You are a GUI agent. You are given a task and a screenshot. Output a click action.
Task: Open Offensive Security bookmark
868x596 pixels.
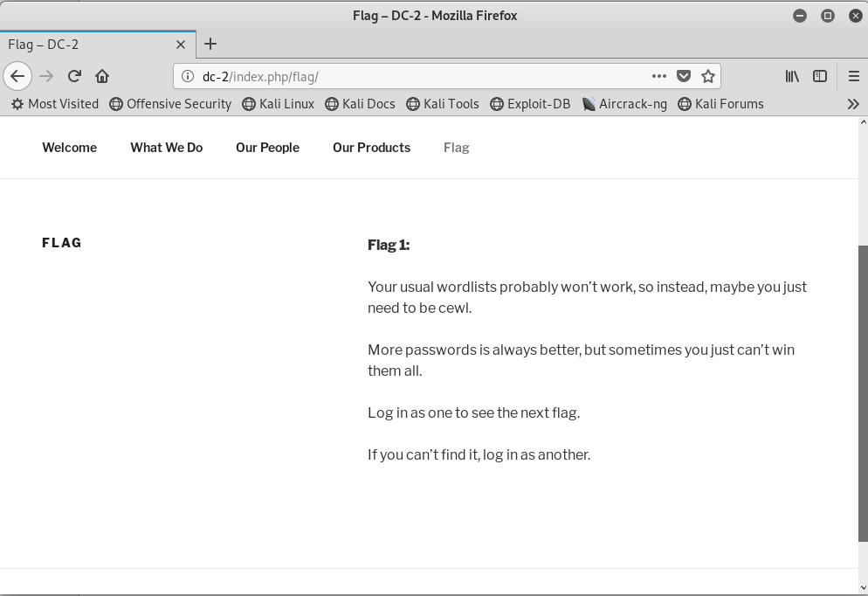(170, 104)
